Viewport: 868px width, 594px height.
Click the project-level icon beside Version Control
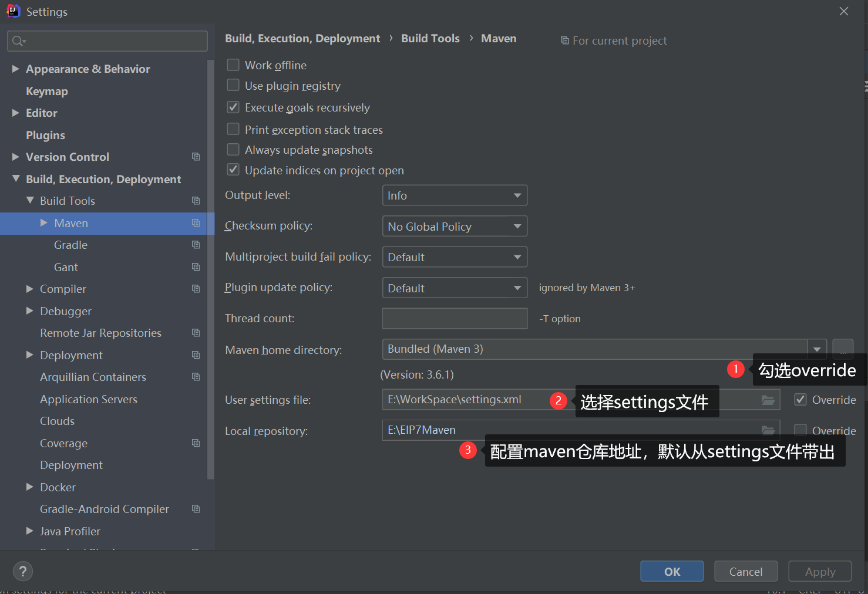pos(196,157)
